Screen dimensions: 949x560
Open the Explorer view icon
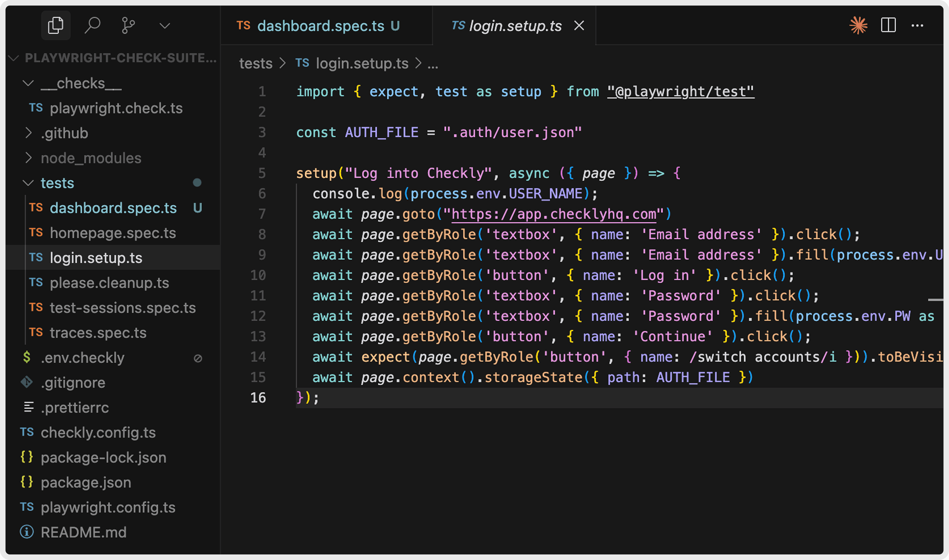pyautogui.click(x=55, y=26)
